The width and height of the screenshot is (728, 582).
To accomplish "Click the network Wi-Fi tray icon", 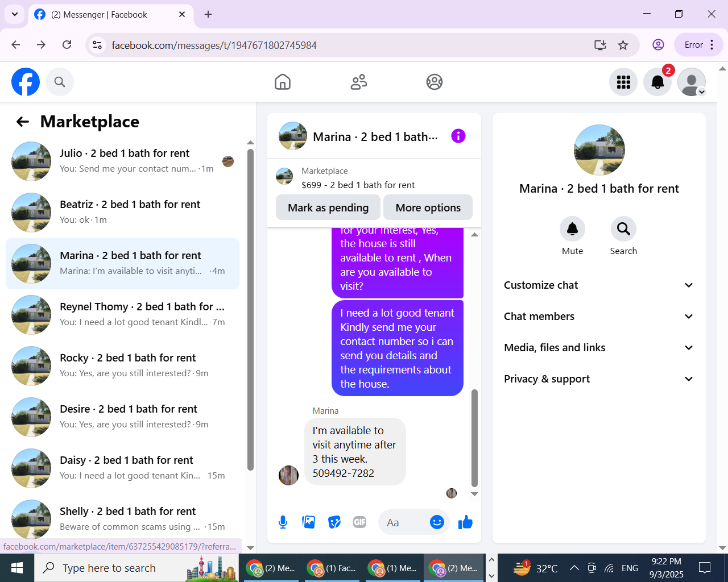I will pyautogui.click(x=609, y=568).
